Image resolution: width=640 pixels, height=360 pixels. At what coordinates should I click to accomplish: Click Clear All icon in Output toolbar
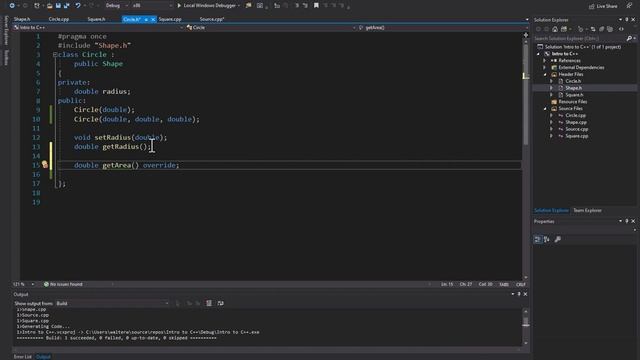[209, 303]
